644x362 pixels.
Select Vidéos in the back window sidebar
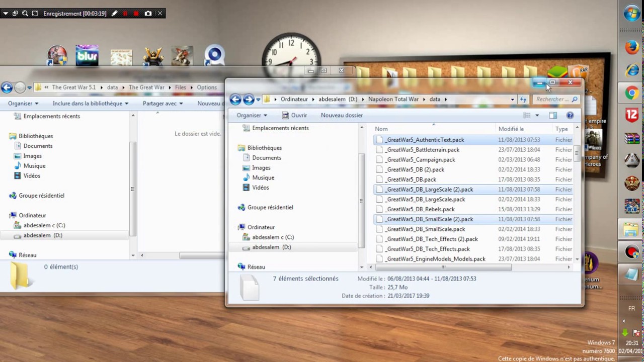(31, 176)
